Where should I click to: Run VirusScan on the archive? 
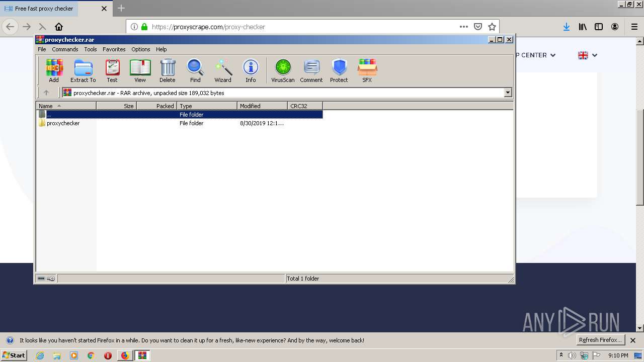tap(283, 70)
